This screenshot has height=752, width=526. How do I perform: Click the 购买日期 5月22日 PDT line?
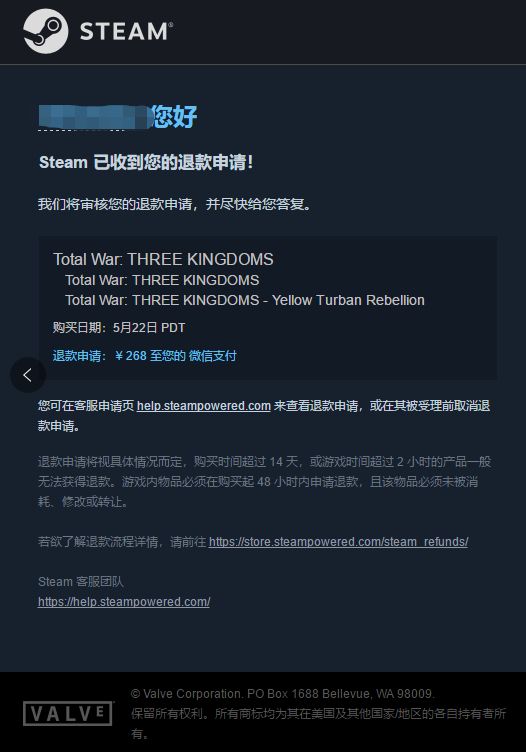click(119, 328)
